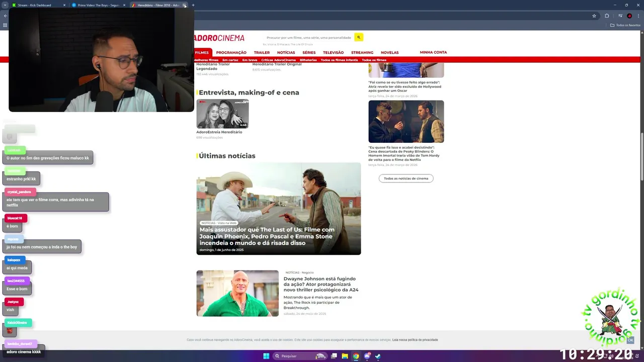Image resolution: width=644 pixels, height=362 pixels.
Task: Accept cookies with the OK button
Action: [630, 340]
